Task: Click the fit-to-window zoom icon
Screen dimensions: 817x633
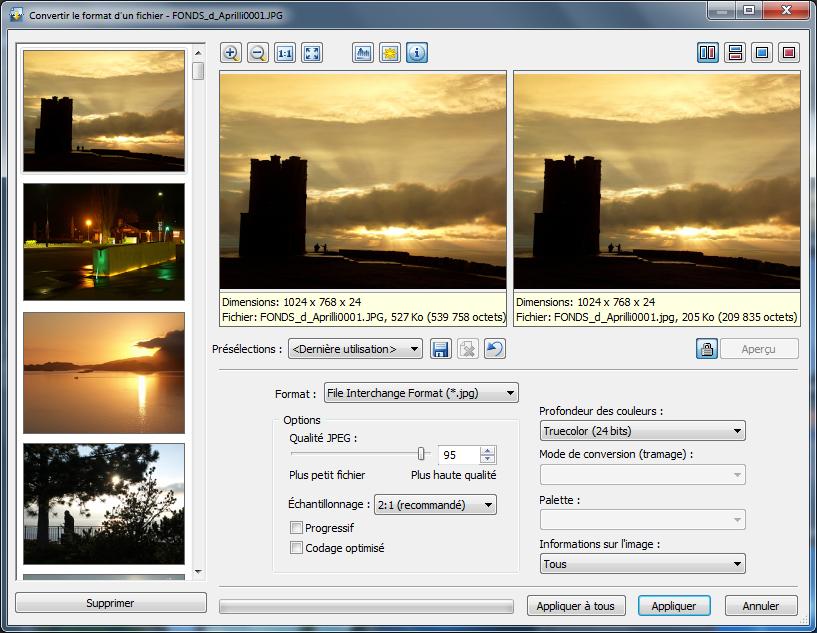Action: click(312, 53)
